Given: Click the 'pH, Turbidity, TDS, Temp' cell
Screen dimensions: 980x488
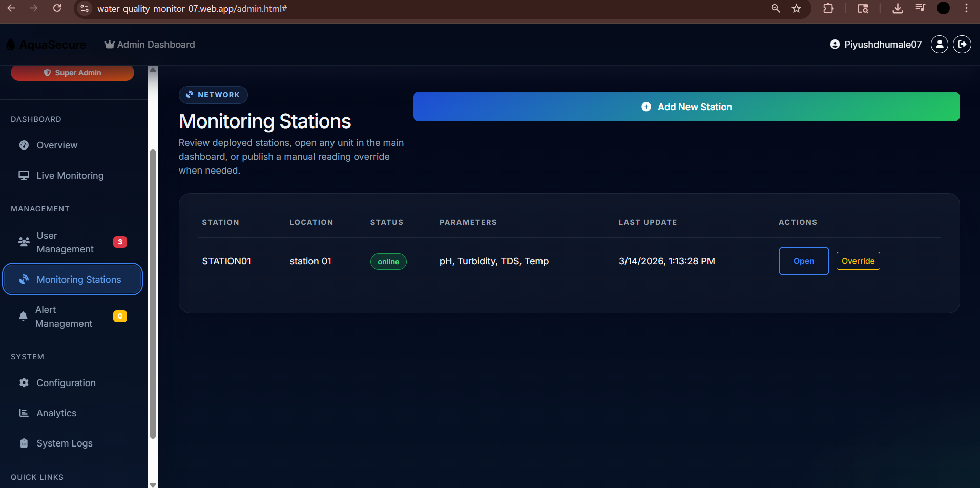Looking at the screenshot, I should tap(494, 261).
